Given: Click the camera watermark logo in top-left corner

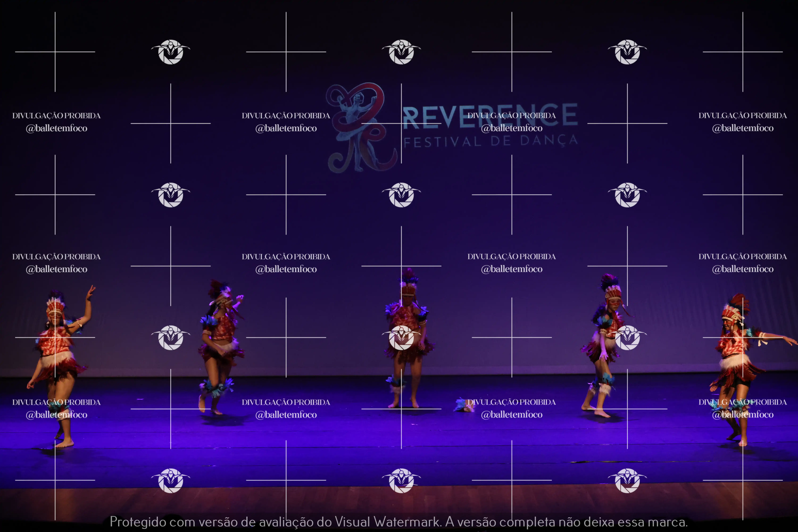Looking at the screenshot, I should (x=171, y=52).
